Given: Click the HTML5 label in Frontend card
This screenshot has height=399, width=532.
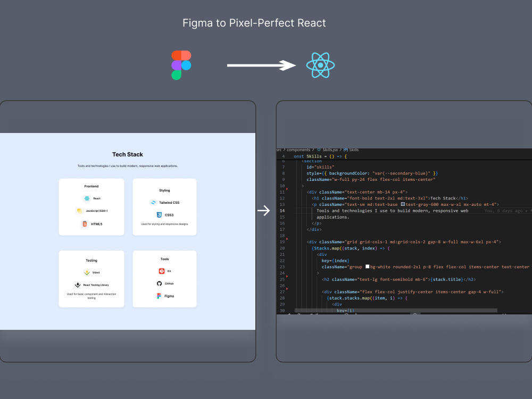Looking at the screenshot, I should click(x=97, y=224).
